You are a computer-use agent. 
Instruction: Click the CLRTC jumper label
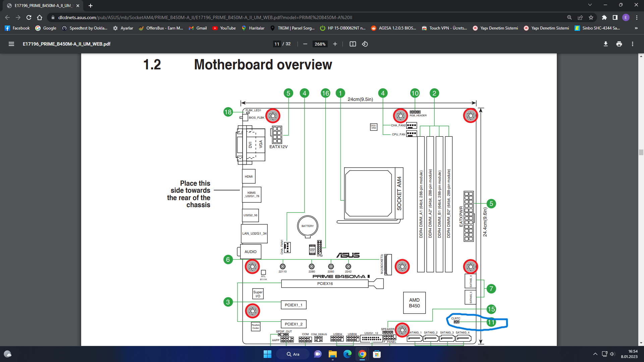456,318
